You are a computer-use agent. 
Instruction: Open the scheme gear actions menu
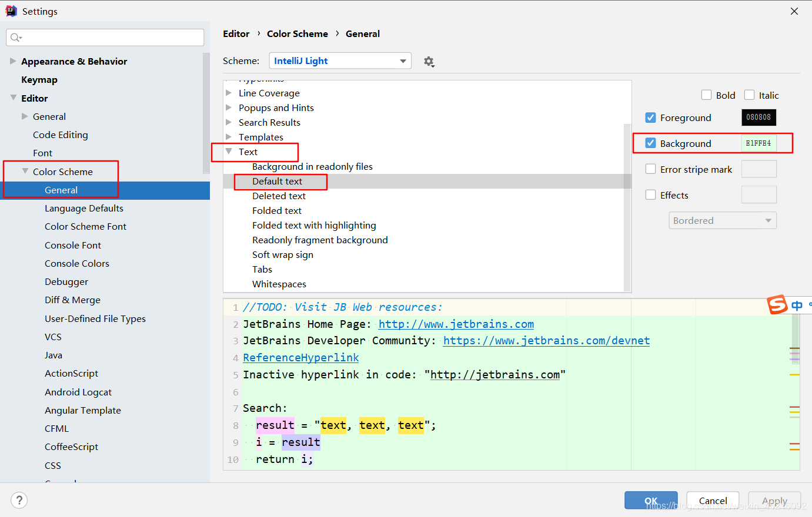[429, 62]
